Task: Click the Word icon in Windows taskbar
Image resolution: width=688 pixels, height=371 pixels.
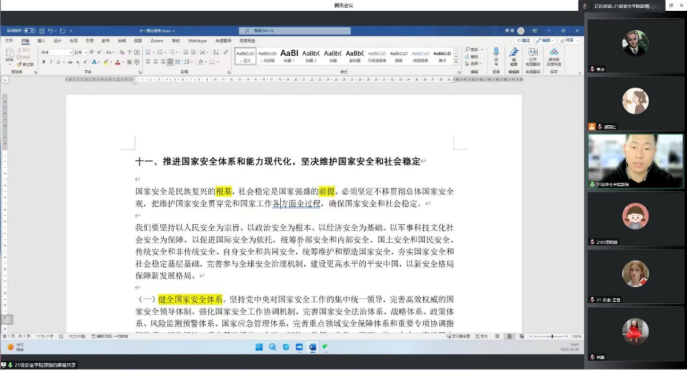Action: click(312, 347)
